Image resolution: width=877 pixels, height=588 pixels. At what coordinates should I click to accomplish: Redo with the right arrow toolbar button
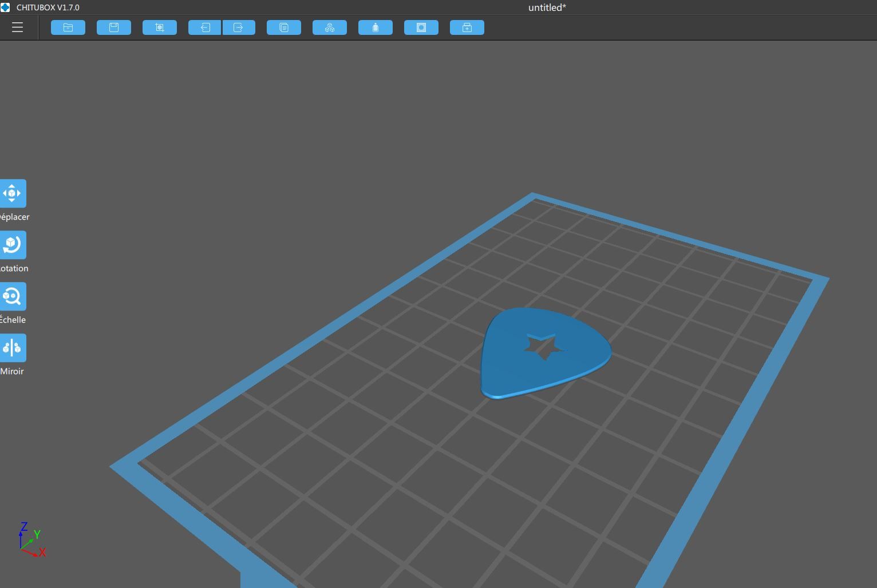pyautogui.click(x=239, y=27)
